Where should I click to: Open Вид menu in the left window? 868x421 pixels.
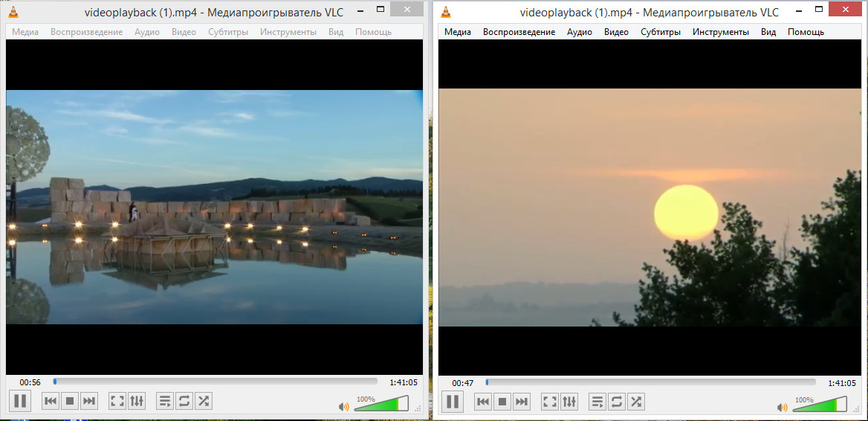[x=336, y=32]
